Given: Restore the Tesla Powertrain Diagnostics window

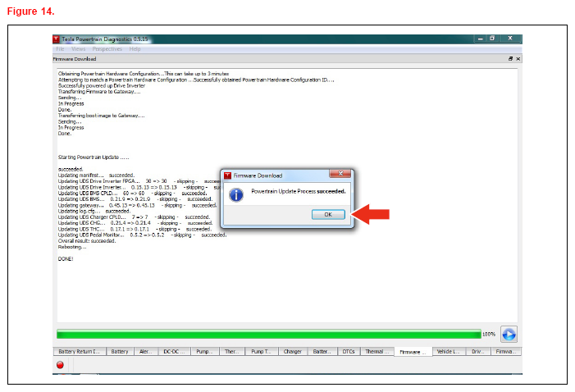Looking at the screenshot, I should [492, 39].
